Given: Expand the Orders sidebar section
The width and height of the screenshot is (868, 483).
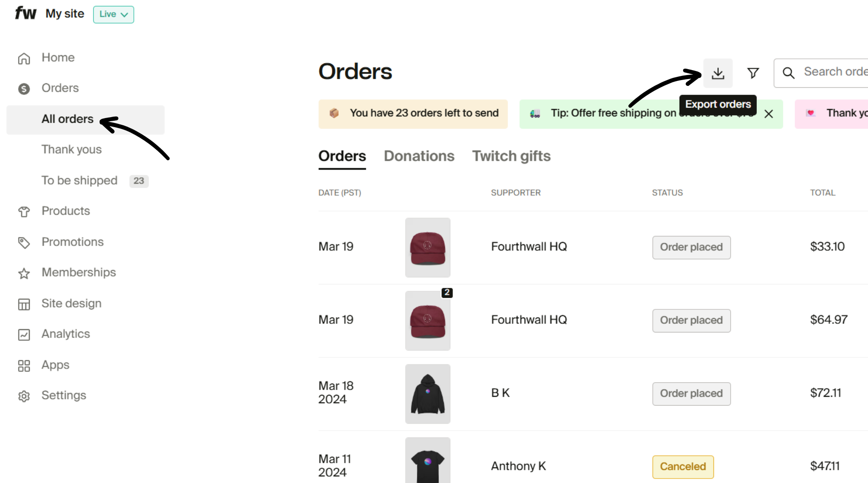Looking at the screenshot, I should [60, 88].
